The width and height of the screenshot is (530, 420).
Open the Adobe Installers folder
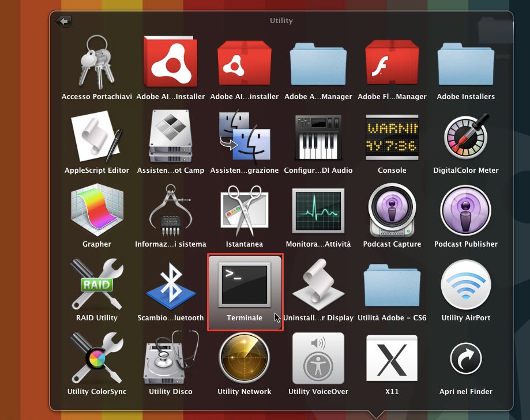[466, 63]
